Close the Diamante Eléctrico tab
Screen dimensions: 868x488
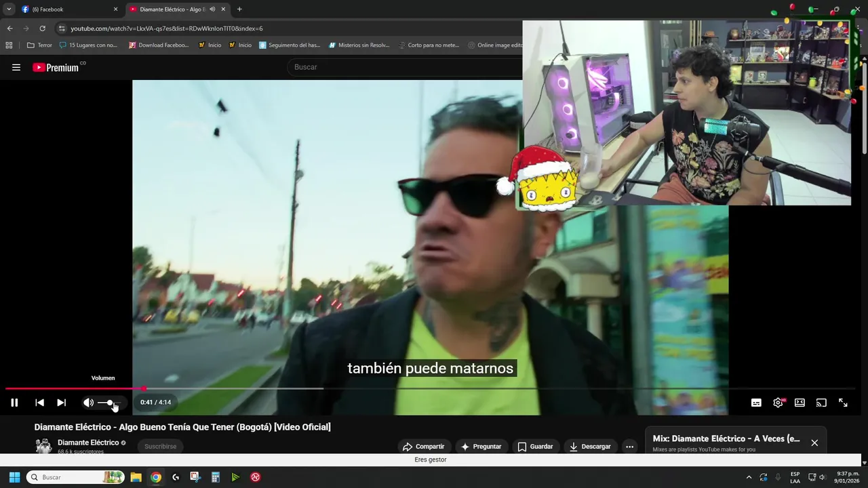(223, 9)
